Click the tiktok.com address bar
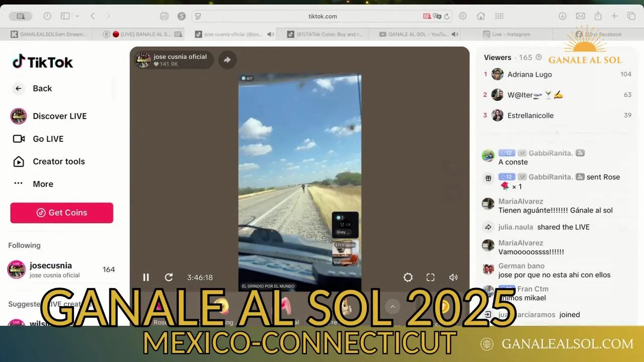This screenshot has height=362, width=644. [323, 16]
